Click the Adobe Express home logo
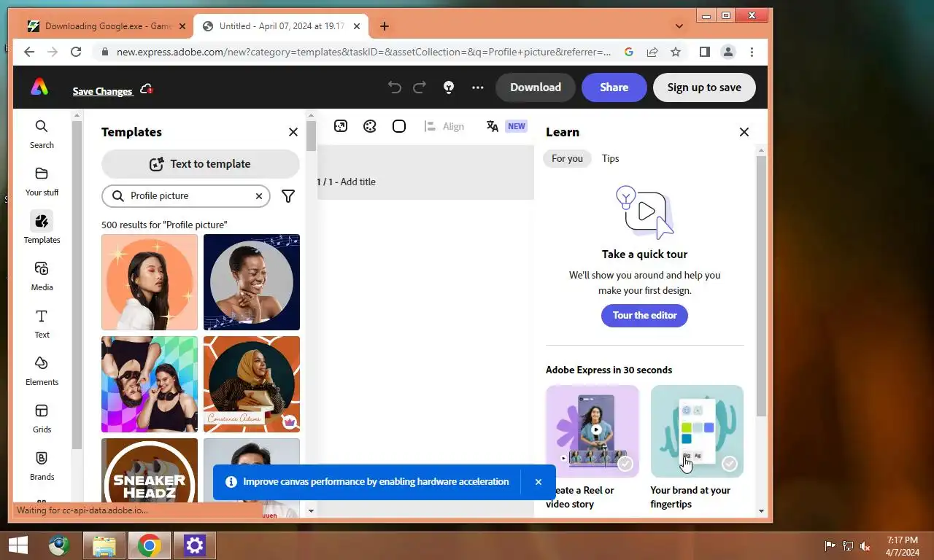This screenshot has width=934, height=560. (39, 87)
